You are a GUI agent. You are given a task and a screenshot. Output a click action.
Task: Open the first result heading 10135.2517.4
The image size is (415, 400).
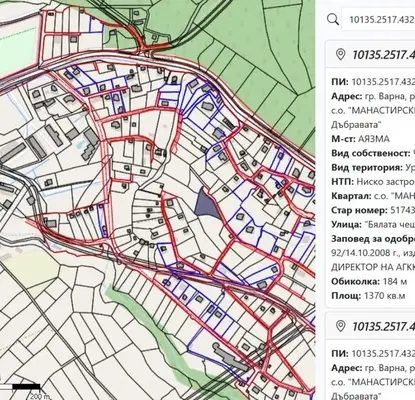(383, 55)
